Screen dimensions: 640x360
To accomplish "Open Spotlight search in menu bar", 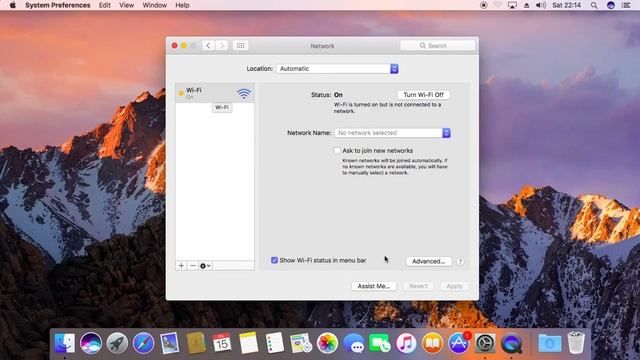I will tap(594, 5).
